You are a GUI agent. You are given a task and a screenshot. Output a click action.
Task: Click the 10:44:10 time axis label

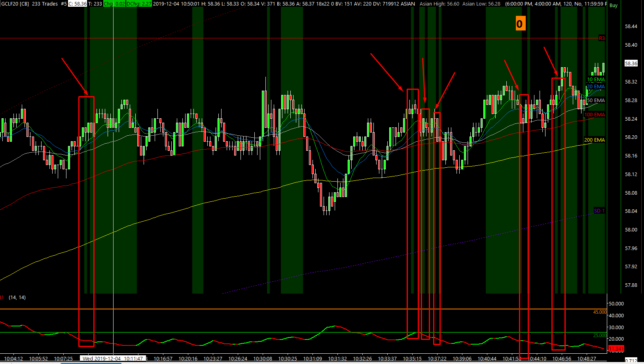coord(537,359)
